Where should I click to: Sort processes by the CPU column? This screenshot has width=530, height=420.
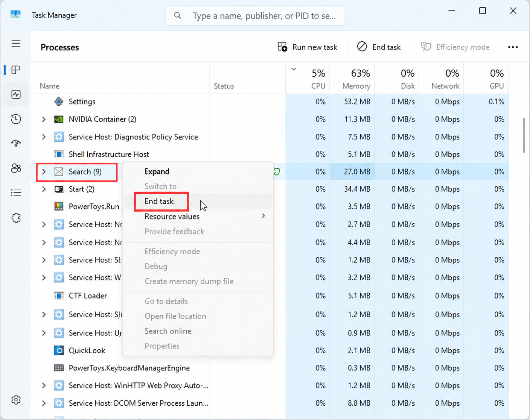(x=308, y=78)
